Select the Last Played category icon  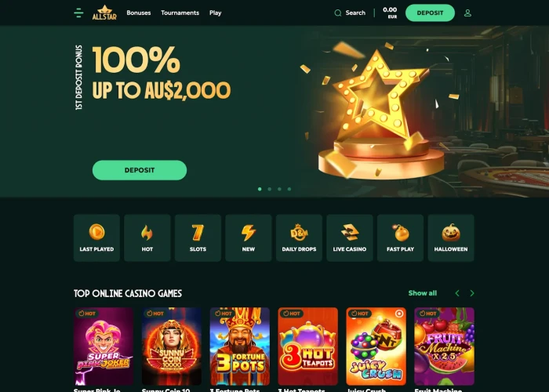click(96, 238)
